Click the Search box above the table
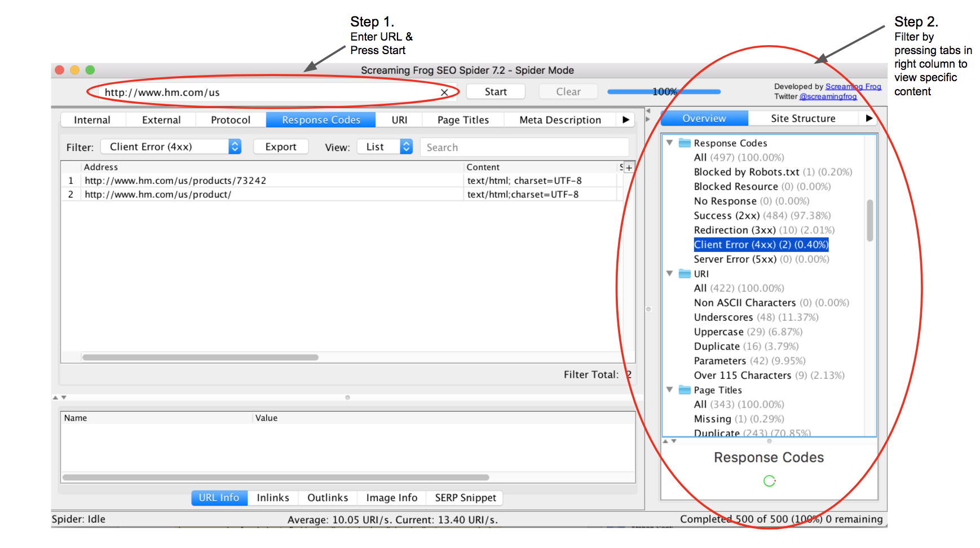 524,147
